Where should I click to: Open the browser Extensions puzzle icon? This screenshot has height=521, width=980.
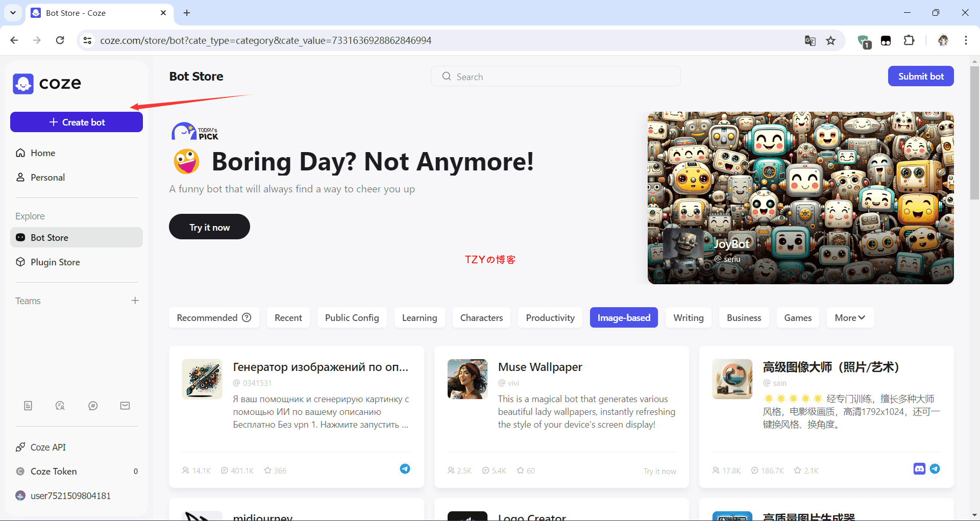pyautogui.click(x=909, y=41)
